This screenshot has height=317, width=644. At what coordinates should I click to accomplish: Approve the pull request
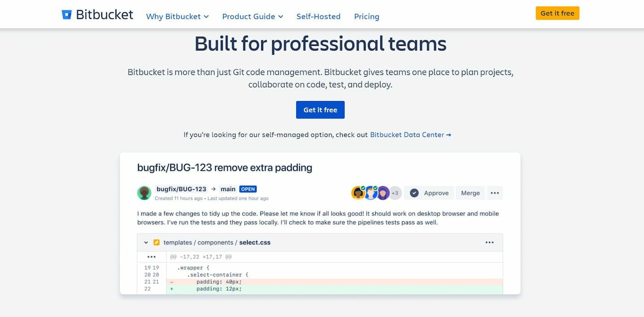tap(430, 193)
